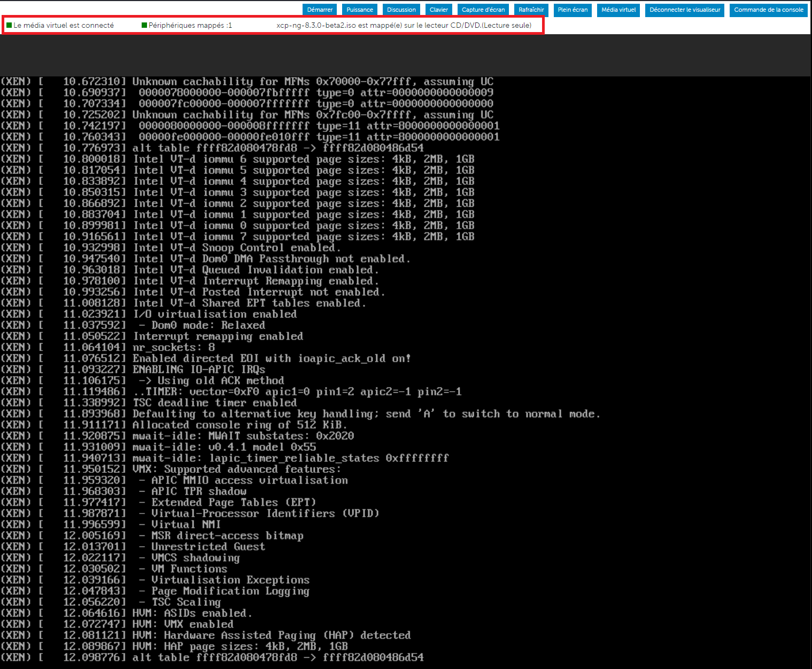
Task: Open Commande de la console options
Action: coord(768,9)
